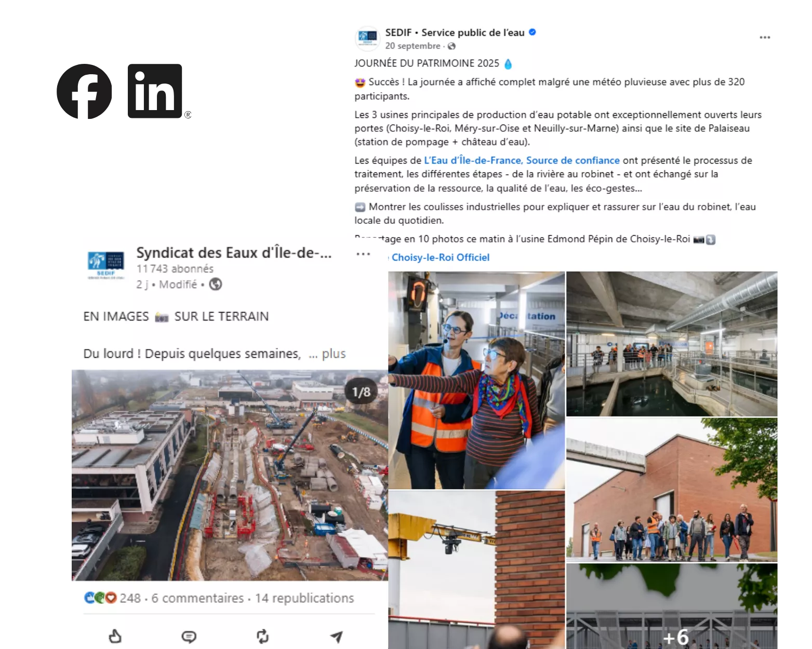Screen dimensions: 812x649
Task: Open SEDIF Facebook page profile picture
Action: [367, 38]
